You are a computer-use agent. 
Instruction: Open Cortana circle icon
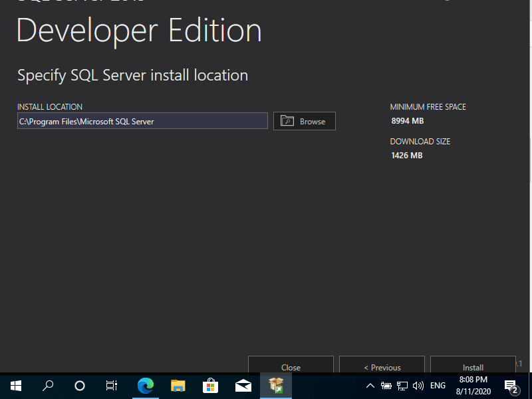click(x=80, y=386)
